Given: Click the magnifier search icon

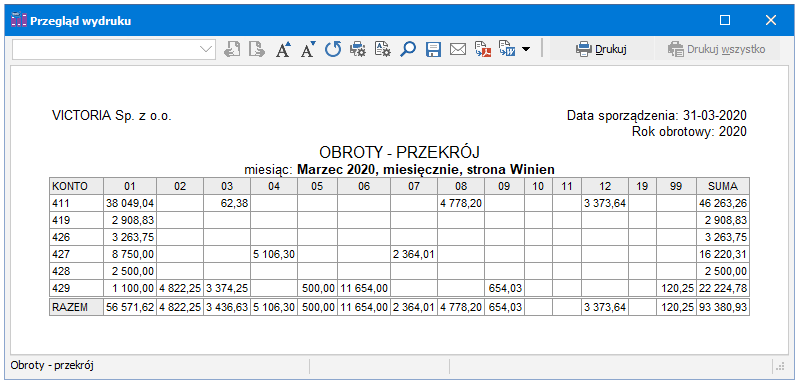Looking at the screenshot, I should [408, 49].
